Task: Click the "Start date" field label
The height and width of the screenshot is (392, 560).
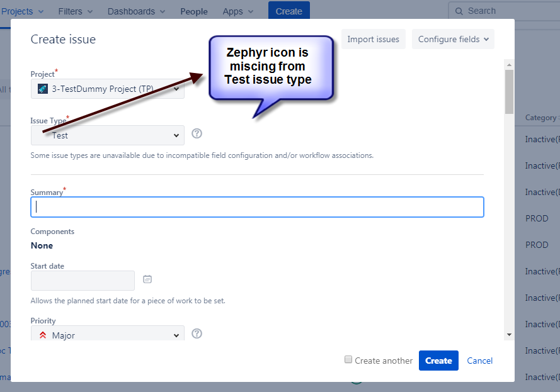Action: click(47, 266)
